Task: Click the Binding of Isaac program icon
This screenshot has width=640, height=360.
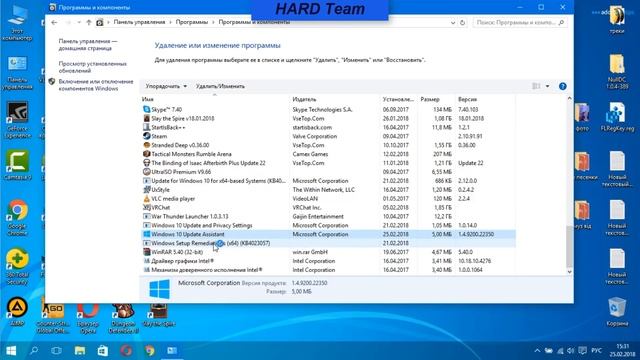Action: pyautogui.click(x=147, y=163)
